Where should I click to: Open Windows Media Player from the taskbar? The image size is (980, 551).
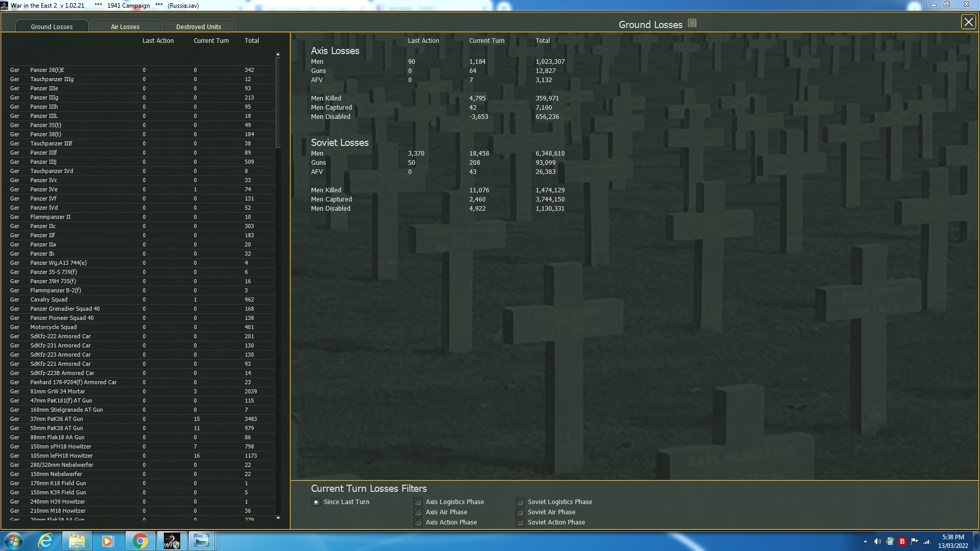point(107,541)
